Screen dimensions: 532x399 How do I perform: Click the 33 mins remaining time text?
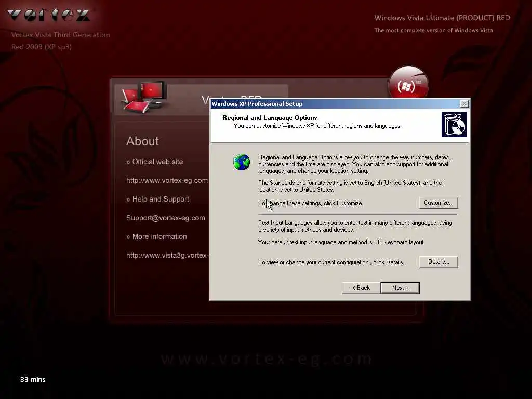click(x=33, y=379)
